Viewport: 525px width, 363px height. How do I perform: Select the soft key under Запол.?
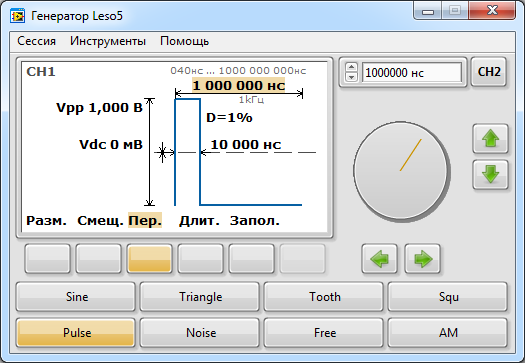click(251, 259)
